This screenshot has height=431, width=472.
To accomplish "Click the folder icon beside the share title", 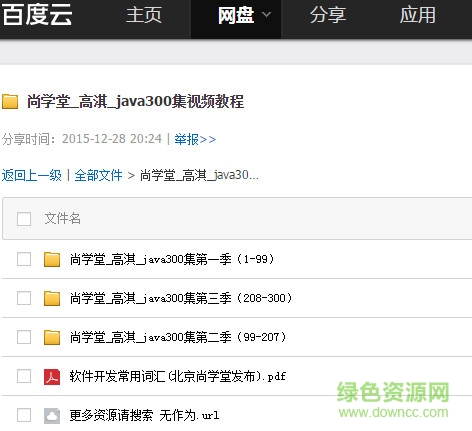I will pos(10,101).
